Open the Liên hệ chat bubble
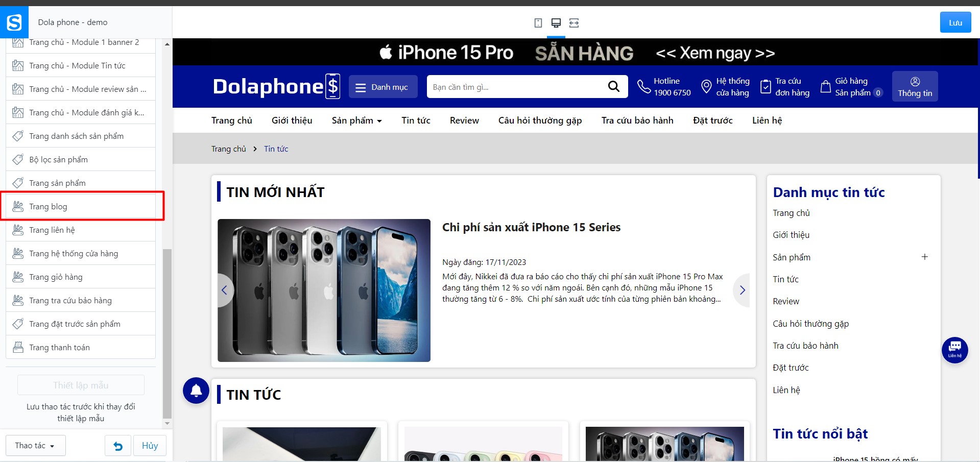Viewport: 980px width, 462px height. [955, 350]
